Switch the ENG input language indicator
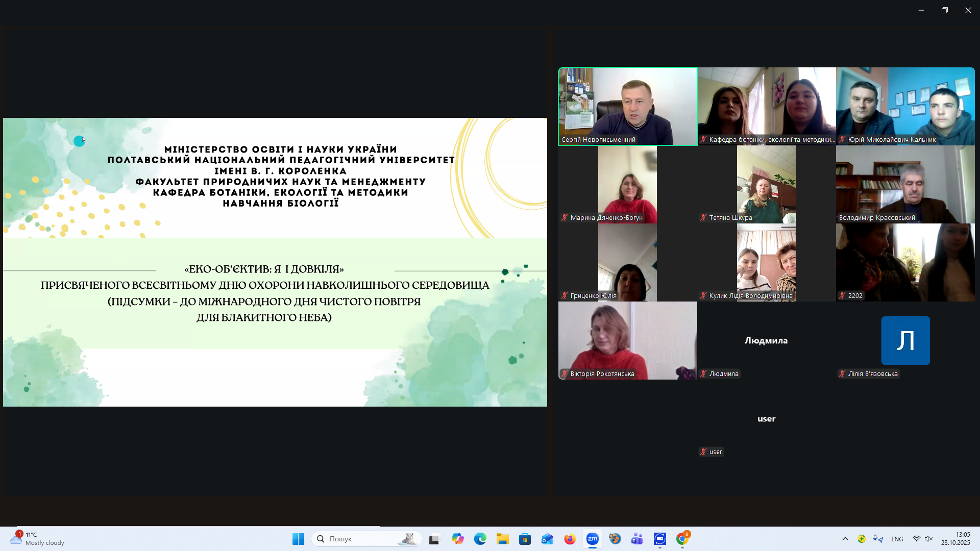980x551 pixels. click(897, 539)
